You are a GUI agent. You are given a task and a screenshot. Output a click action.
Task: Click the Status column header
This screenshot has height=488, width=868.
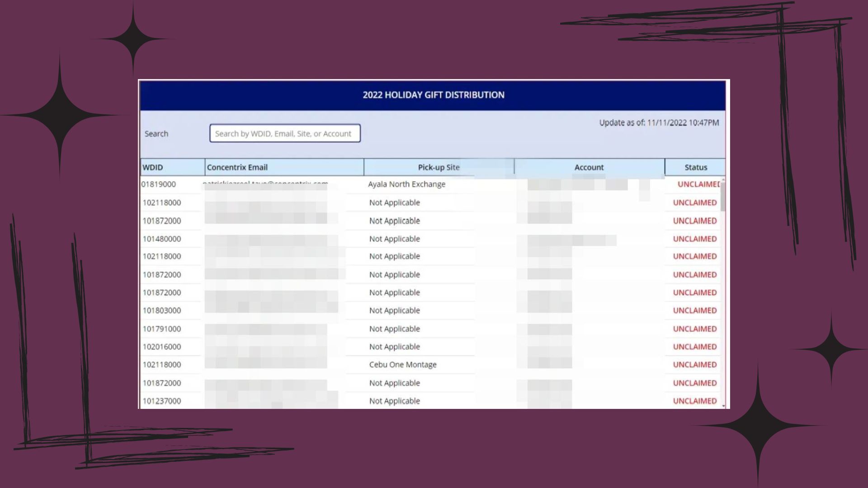(695, 167)
